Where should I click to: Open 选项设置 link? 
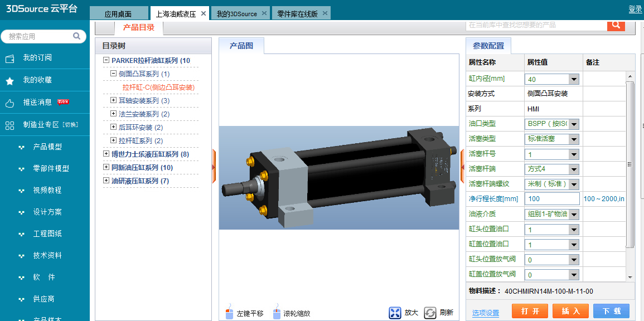[486, 313]
